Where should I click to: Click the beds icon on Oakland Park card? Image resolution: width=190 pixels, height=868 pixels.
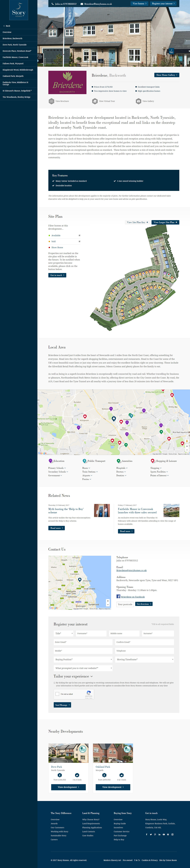(121, 775)
